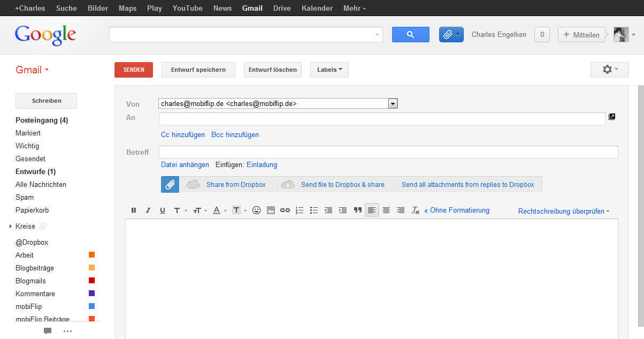Apply blockquote formatting

pyautogui.click(x=357, y=210)
